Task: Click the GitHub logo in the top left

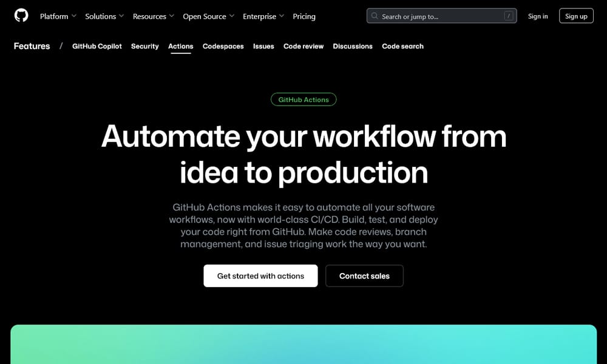Action: click(x=21, y=15)
